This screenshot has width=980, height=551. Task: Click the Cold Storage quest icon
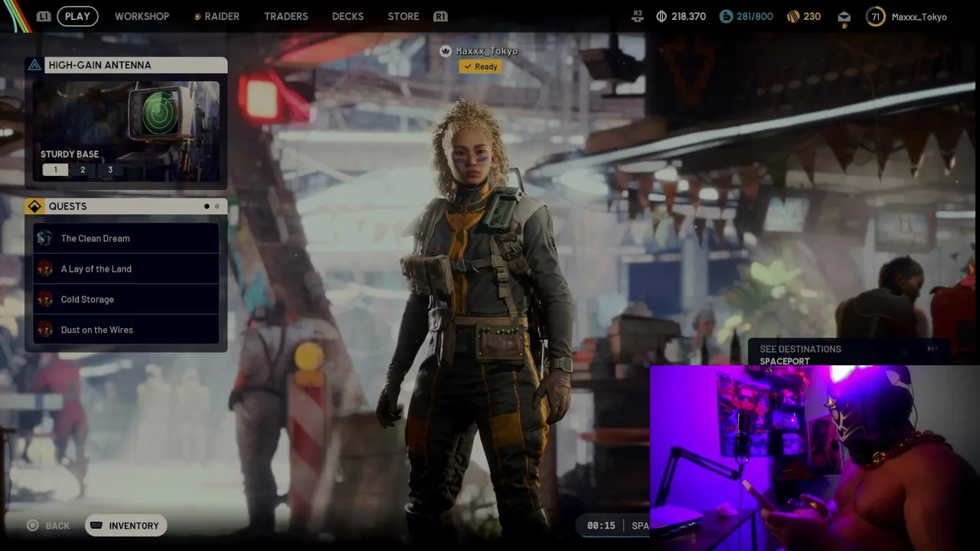click(45, 299)
